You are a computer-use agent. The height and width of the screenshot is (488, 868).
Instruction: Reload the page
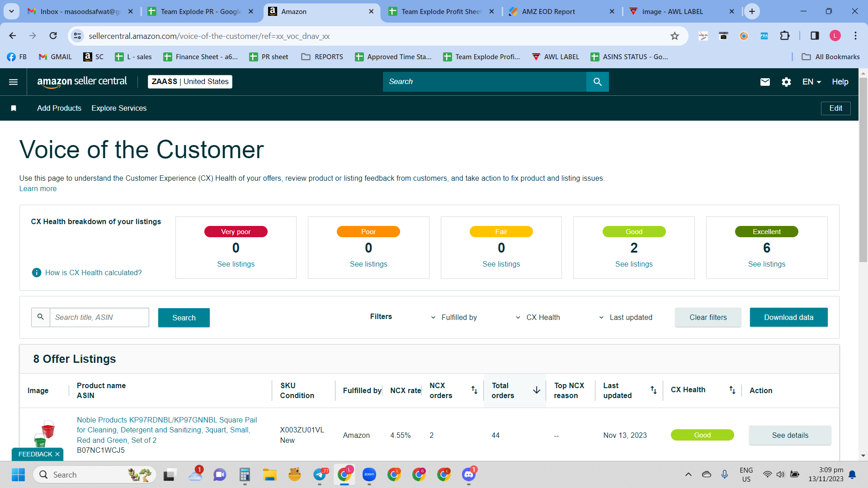(x=53, y=36)
